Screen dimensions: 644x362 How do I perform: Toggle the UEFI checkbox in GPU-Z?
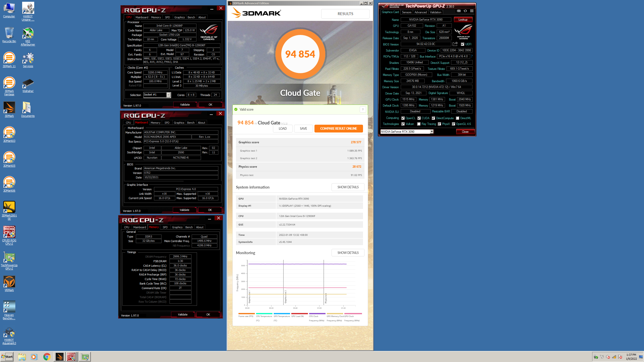click(462, 44)
